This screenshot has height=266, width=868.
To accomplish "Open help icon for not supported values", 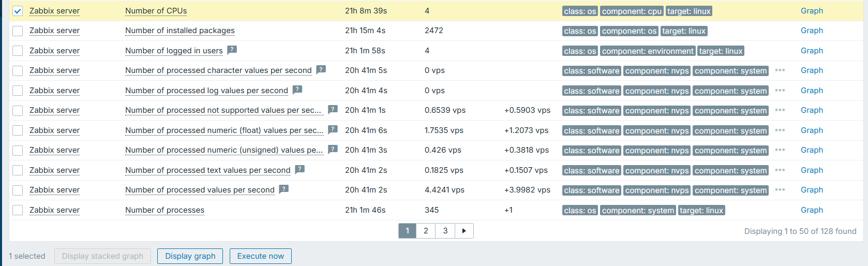I will coord(333,109).
